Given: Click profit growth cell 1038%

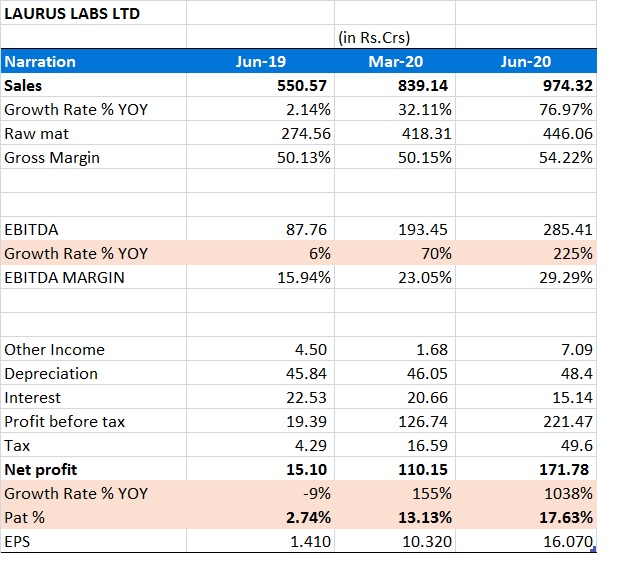Looking at the screenshot, I should point(526,493).
